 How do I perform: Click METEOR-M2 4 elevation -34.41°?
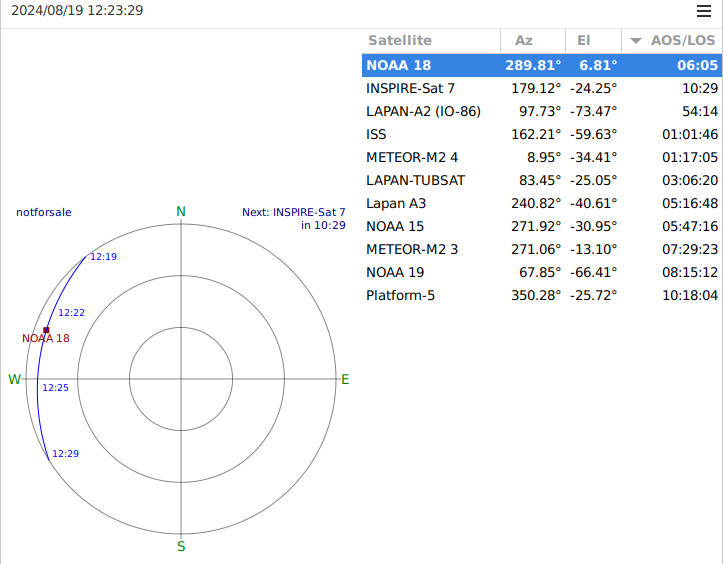(593, 157)
